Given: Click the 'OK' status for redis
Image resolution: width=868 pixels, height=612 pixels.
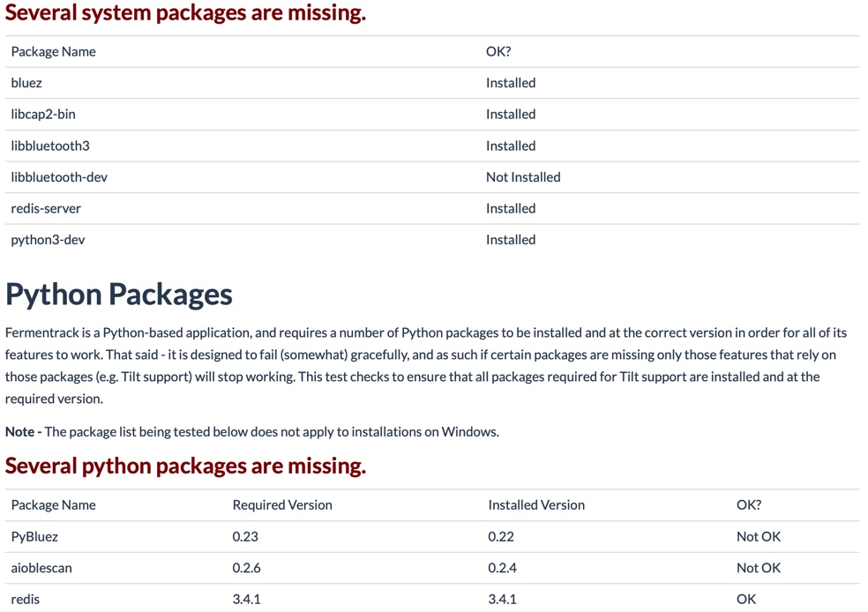Looking at the screenshot, I should [746, 600].
